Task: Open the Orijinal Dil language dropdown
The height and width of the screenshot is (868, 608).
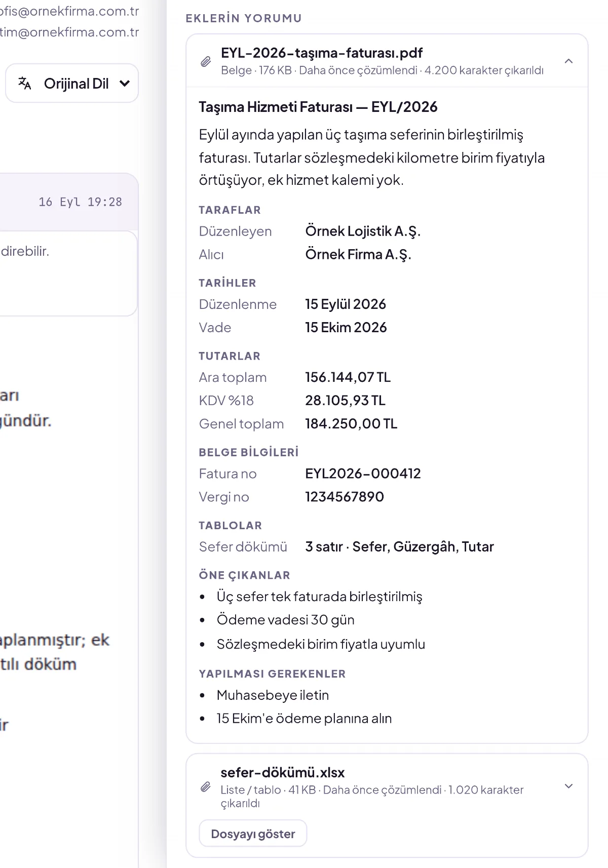Action: coord(72,83)
